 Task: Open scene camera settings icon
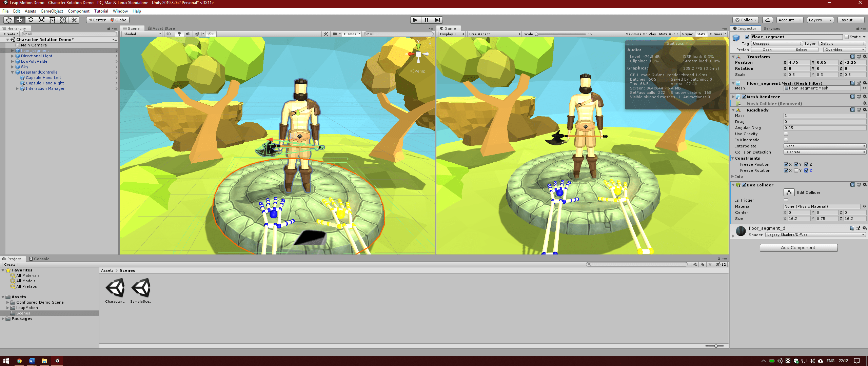(336, 34)
